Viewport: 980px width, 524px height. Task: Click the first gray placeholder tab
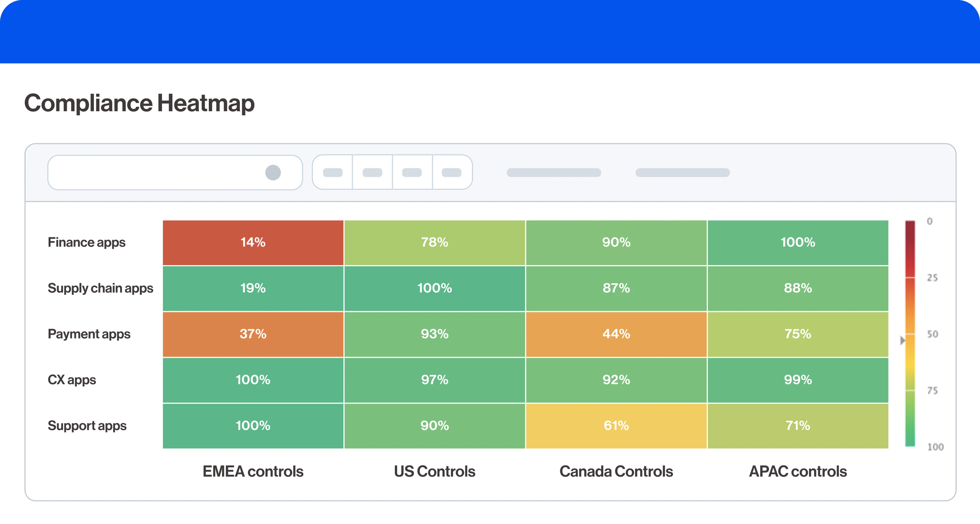554,172
